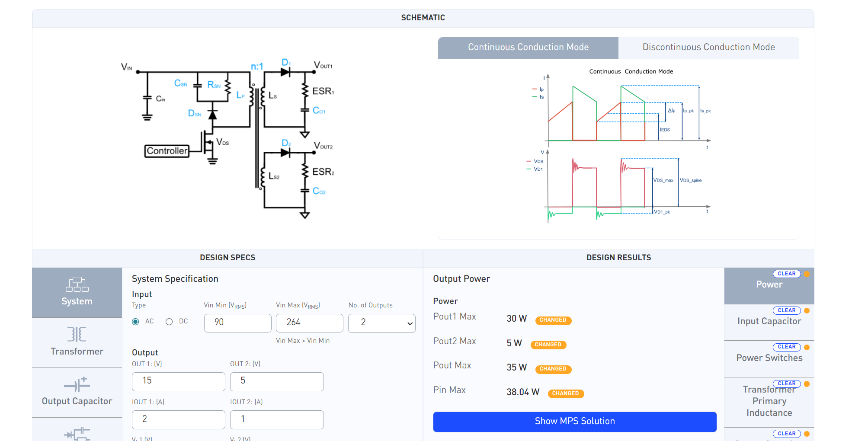Click orange status dot beside Power Switches
The image size is (868, 441).
click(x=807, y=347)
